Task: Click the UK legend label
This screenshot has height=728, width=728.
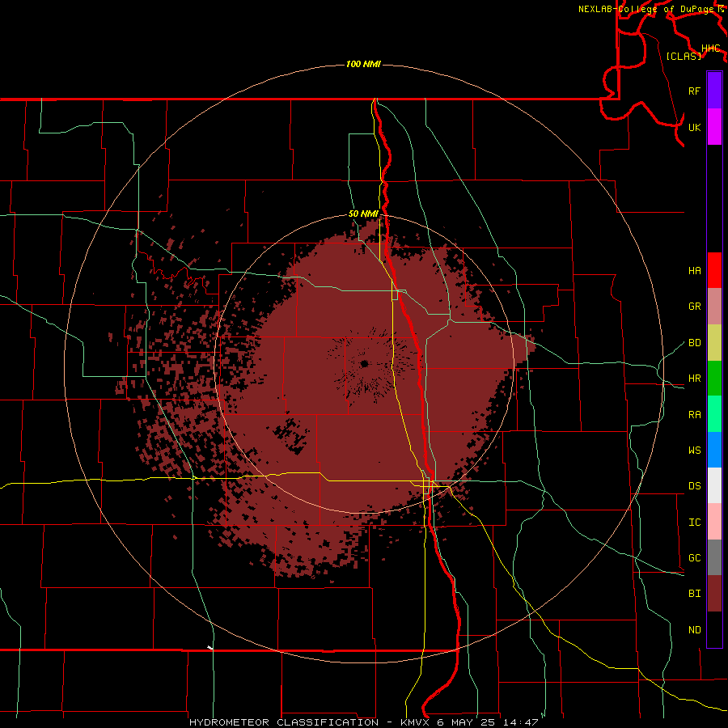Action: coord(695,127)
